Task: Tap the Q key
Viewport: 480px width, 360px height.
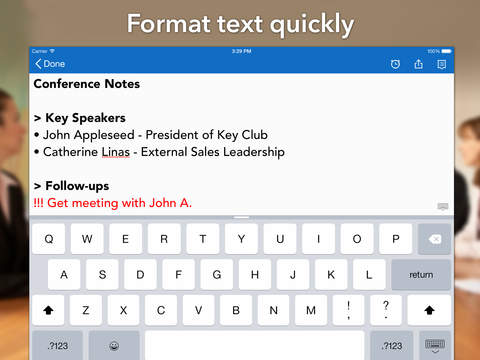Action: (49, 239)
